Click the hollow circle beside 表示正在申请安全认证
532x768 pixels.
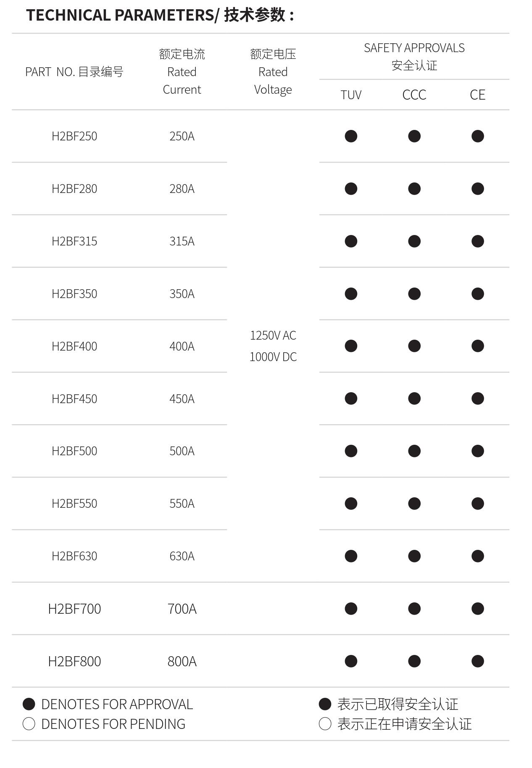(325, 724)
